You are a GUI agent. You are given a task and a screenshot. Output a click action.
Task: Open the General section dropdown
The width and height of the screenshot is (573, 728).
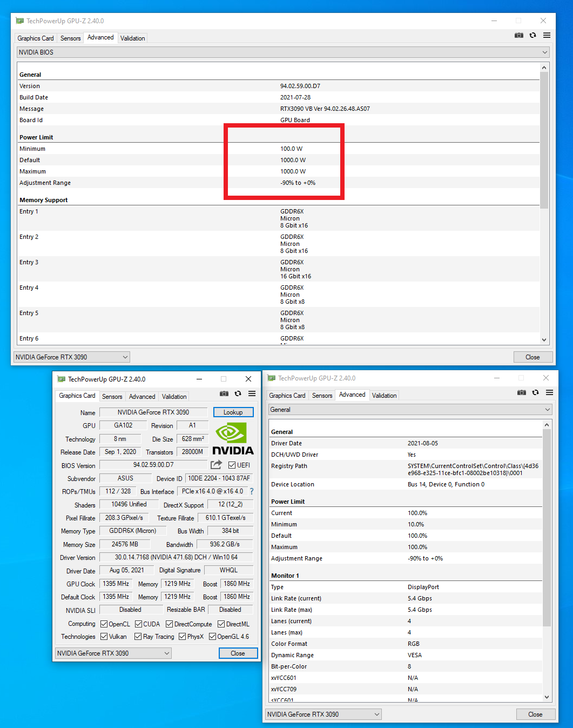click(x=410, y=410)
